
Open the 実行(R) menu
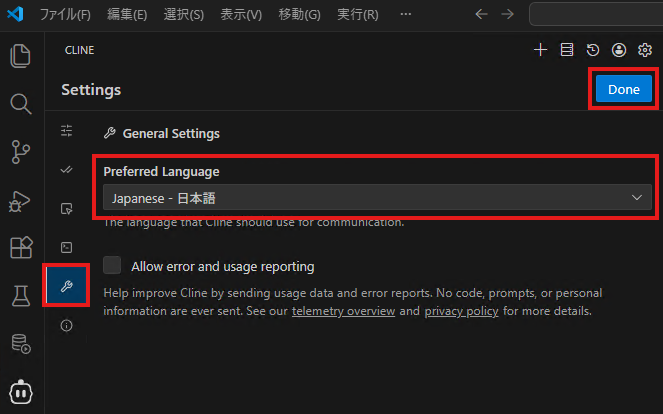coord(358,14)
